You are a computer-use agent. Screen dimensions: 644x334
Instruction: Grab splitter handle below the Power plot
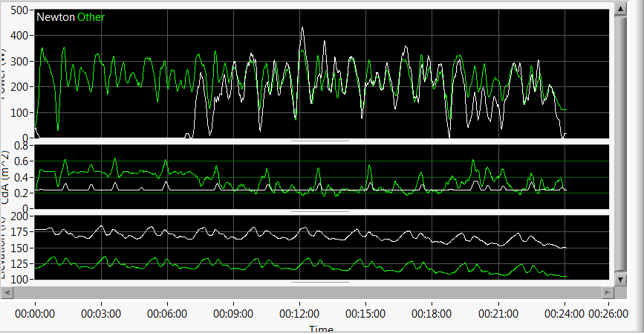pos(319,140)
